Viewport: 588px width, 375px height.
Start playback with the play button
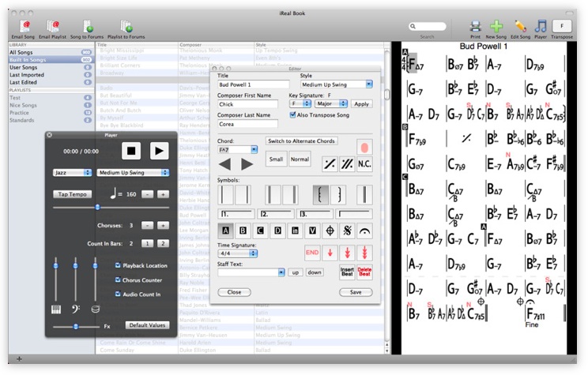(x=159, y=151)
